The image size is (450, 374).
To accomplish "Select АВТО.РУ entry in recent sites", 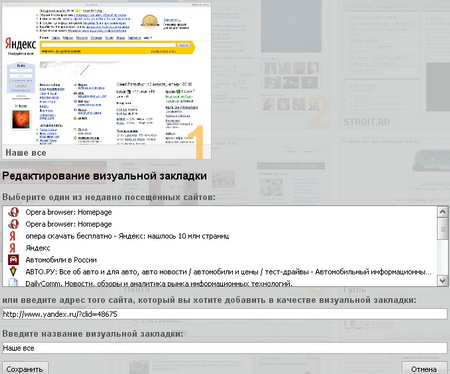I will point(228,272).
